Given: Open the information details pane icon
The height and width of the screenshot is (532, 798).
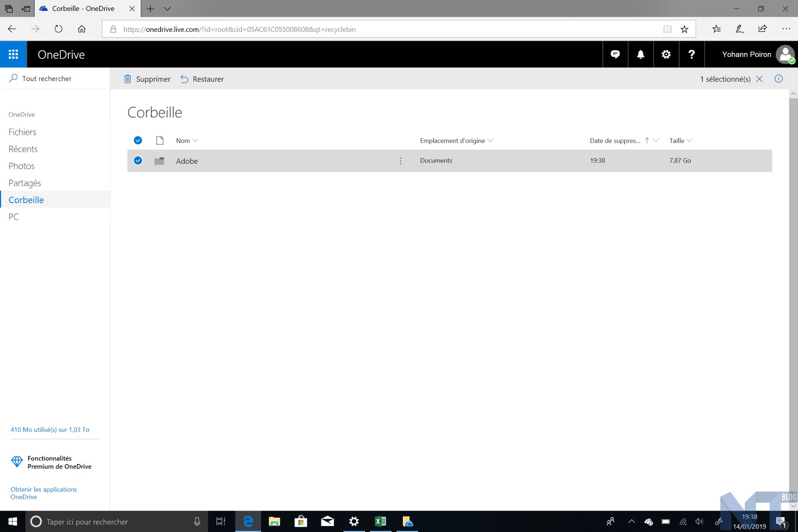Looking at the screenshot, I should coord(778,79).
